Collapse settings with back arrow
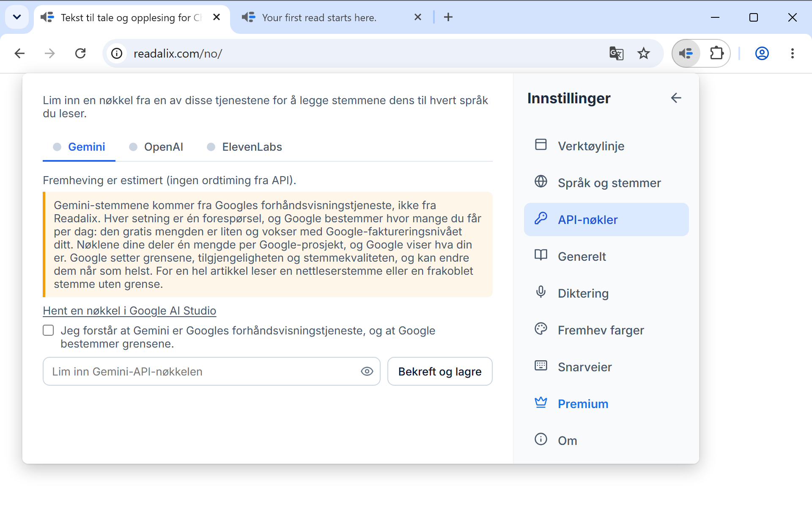This screenshot has height=508, width=812. point(676,98)
